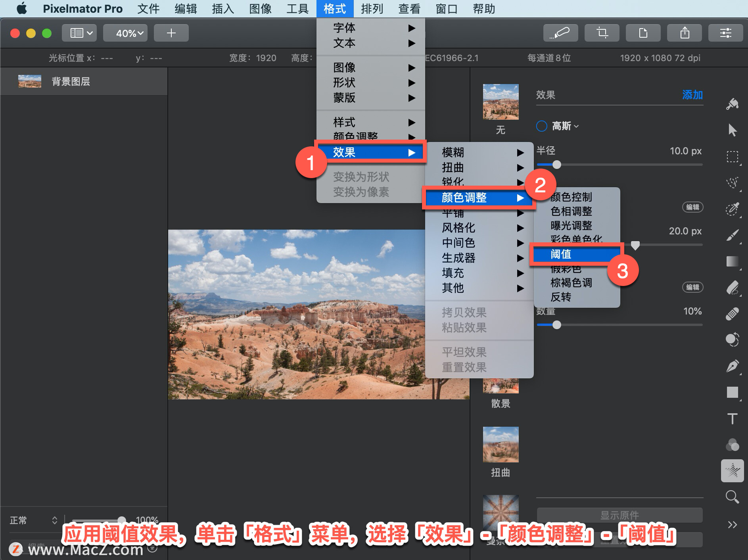Screen dimensions: 748x560
Task: Click the upper 编辑 button
Action: tap(692, 207)
